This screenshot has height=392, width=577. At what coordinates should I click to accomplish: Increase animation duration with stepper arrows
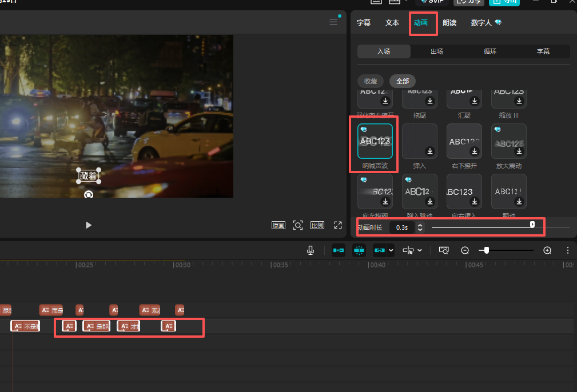tap(420, 225)
